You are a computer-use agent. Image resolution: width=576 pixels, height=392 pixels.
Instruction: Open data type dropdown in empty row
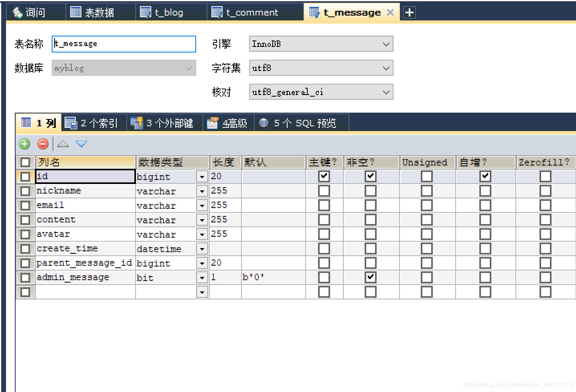[202, 292]
